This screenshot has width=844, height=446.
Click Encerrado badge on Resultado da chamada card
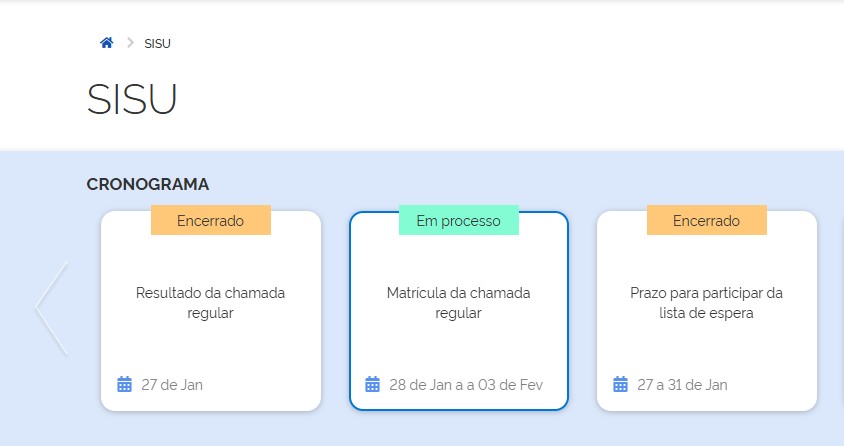(210, 221)
